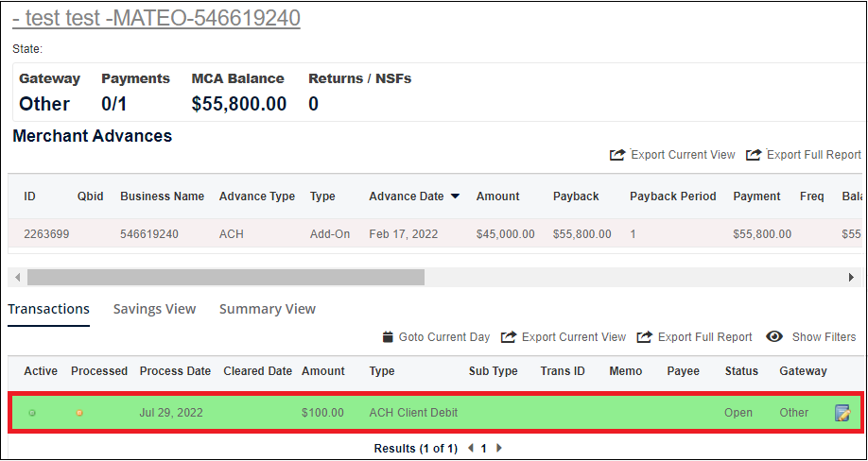The image size is (868, 461).
Task: Click the Add-On type cell
Action: (330, 234)
